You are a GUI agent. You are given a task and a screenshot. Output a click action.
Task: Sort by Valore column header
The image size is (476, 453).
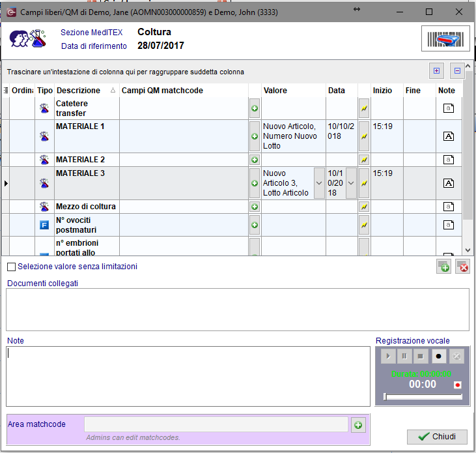tap(293, 90)
